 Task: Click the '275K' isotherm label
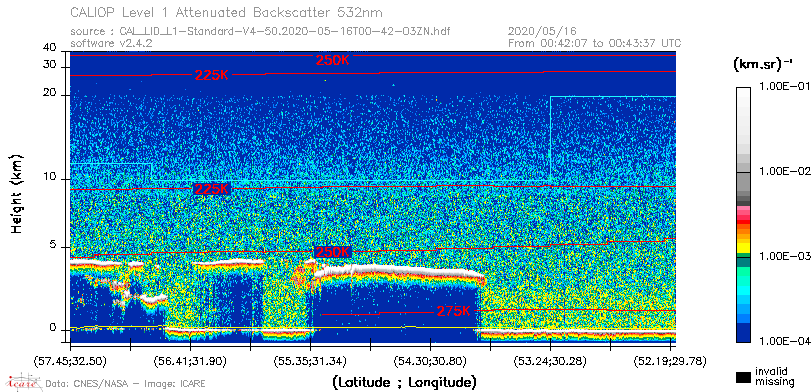pos(454,311)
